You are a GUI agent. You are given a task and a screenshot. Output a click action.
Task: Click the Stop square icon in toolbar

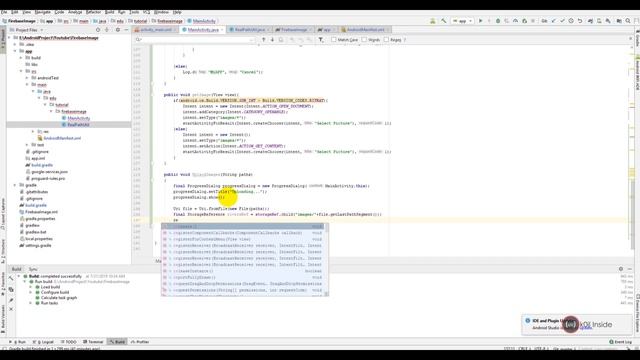point(533,21)
